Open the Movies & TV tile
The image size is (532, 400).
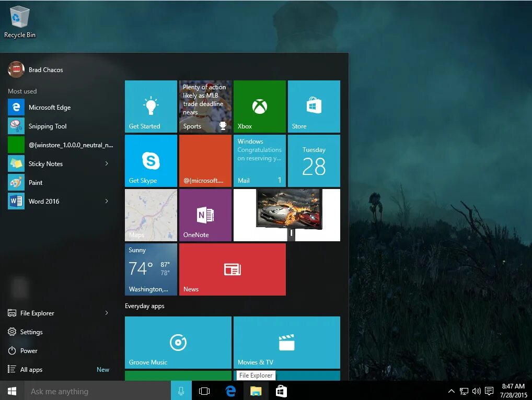[x=287, y=343]
